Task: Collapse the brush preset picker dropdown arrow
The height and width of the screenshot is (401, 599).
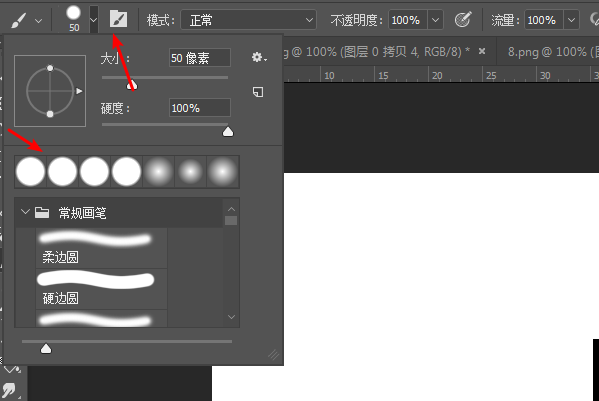Action: point(94,19)
